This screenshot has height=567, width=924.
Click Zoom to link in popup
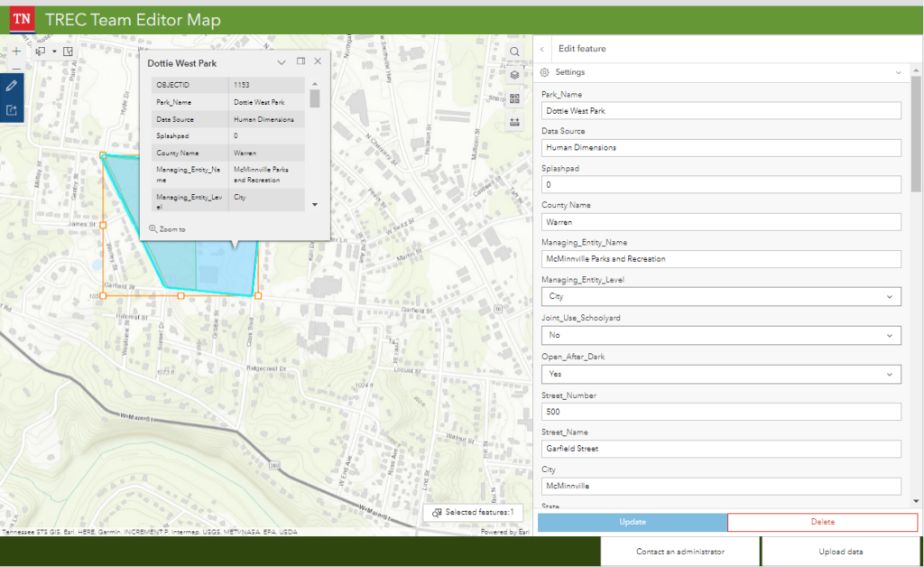pyautogui.click(x=167, y=229)
